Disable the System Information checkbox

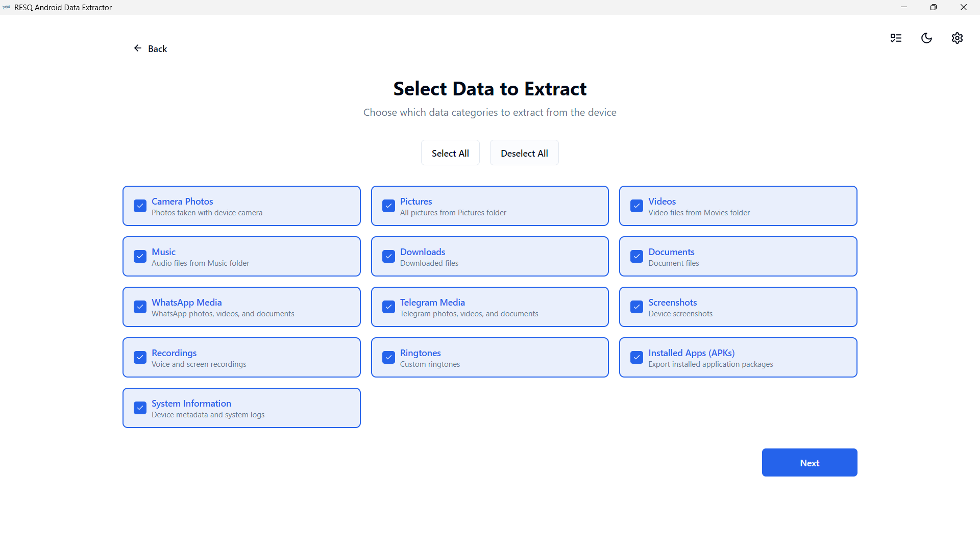(140, 408)
